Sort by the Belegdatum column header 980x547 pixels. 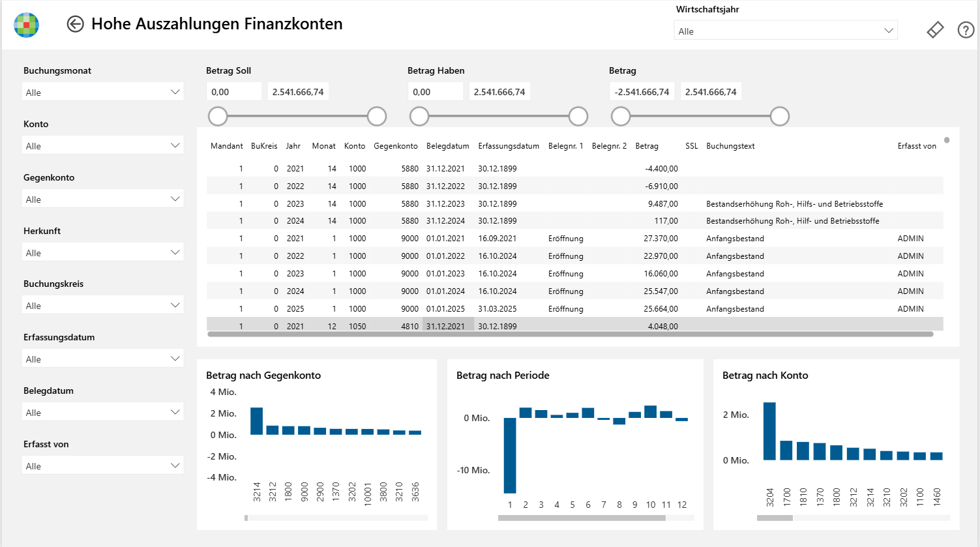tap(448, 146)
